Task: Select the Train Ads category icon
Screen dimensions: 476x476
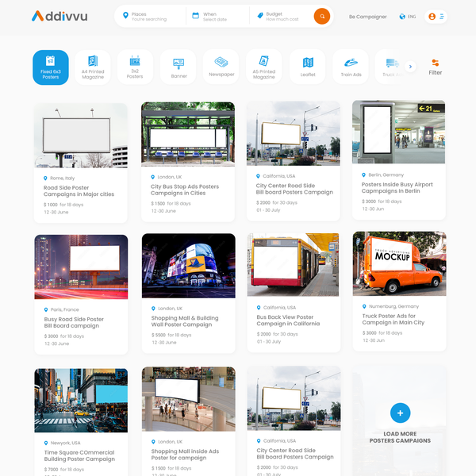Action: pos(351,63)
